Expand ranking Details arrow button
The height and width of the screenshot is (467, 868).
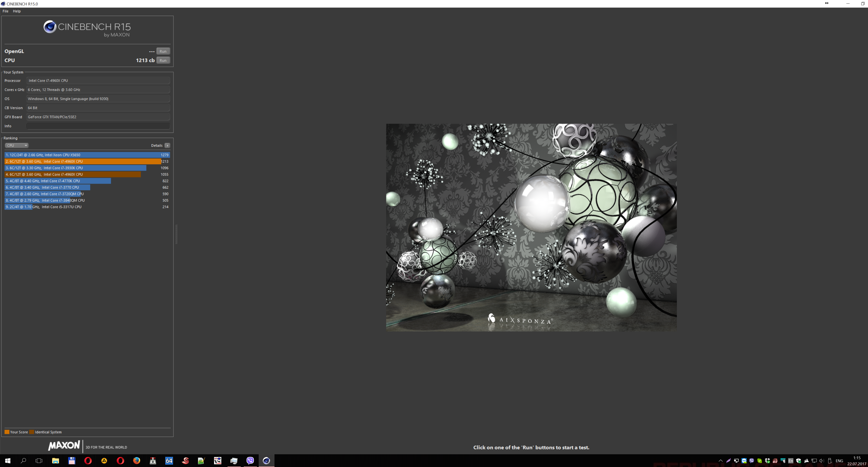tap(167, 146)
